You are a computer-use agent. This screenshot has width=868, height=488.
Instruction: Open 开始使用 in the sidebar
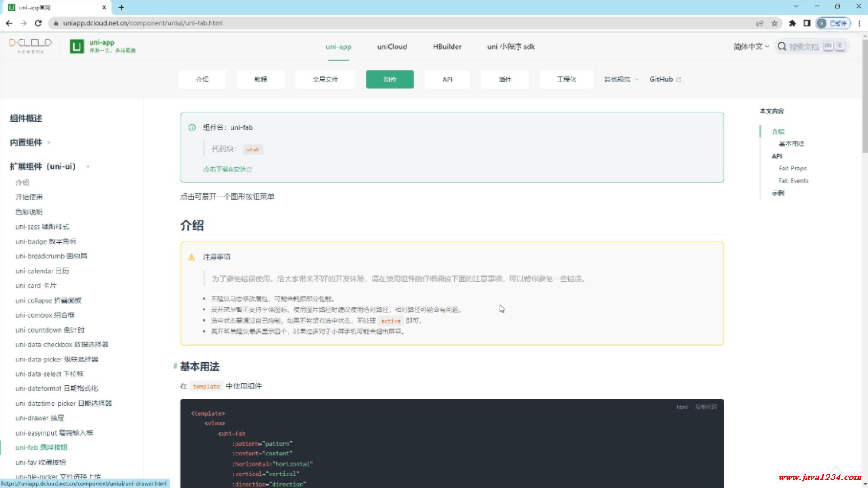click(x=29, y=197)
